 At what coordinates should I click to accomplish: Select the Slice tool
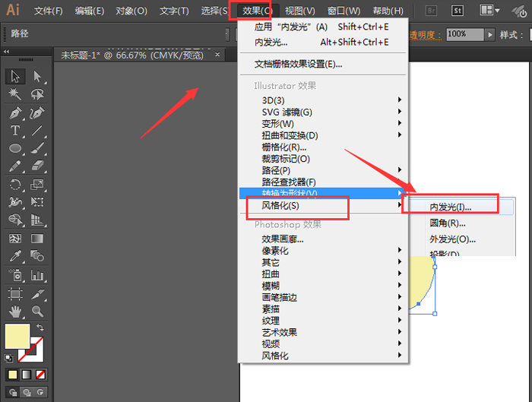click(37, 294)
